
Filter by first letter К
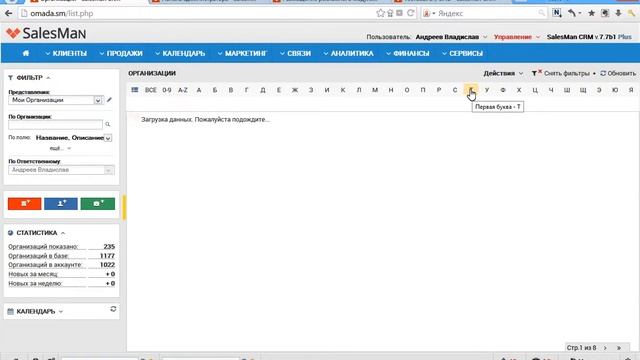coord(343,90)
